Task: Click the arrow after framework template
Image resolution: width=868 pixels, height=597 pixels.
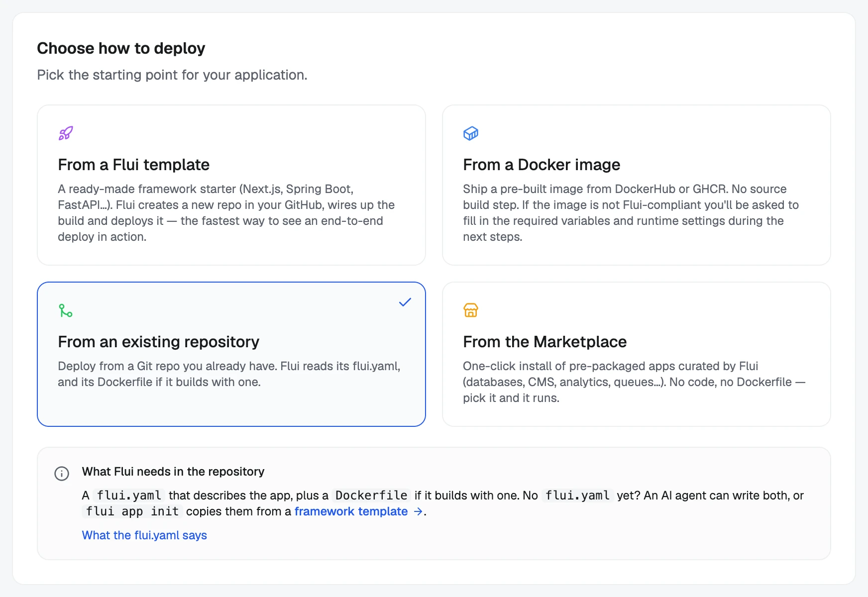Action: pyautogui.click(x=418, y=511)
